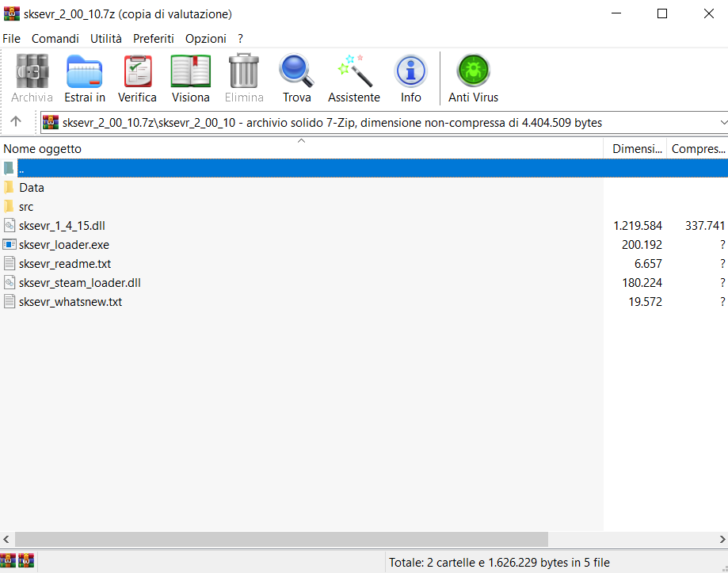The width and height of the screenshot is (728, 573).
Task: Open the Opzioni menu
Action: tap(206, 39)
